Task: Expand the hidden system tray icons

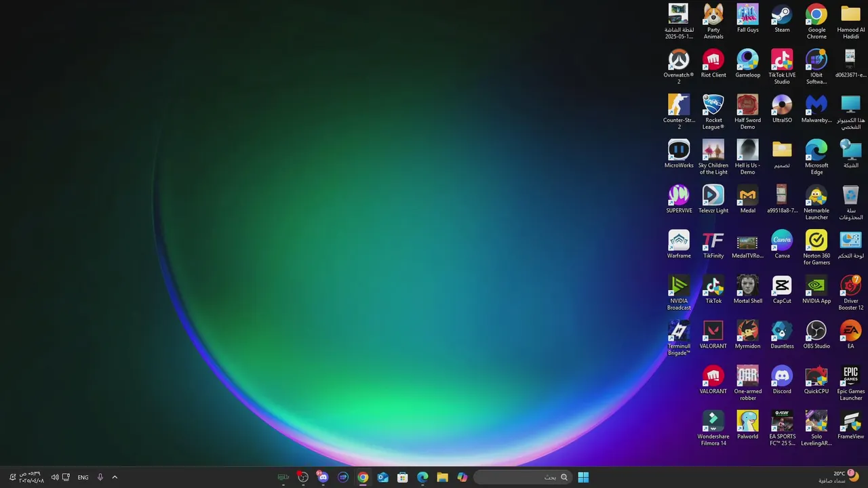Action: (x=115, y=477)
